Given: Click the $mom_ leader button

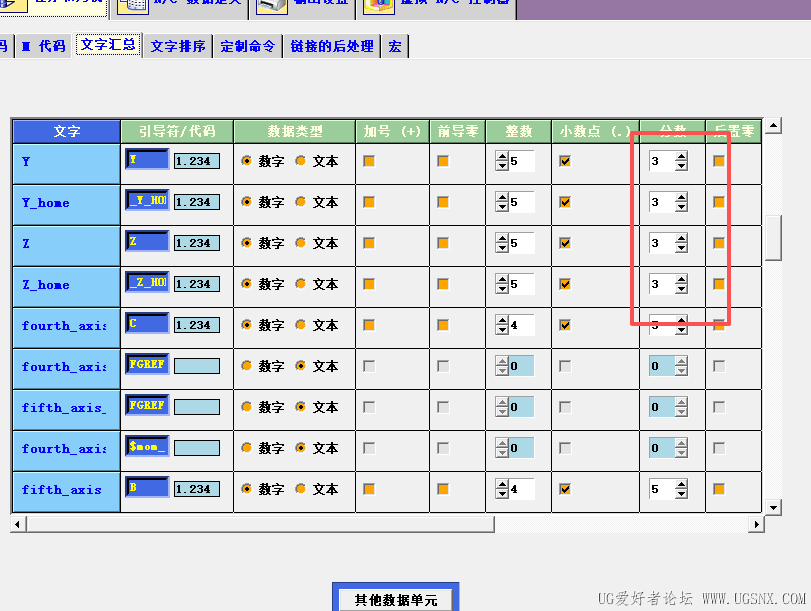Looking at the screenshot, I should click(x=147, y=446).
